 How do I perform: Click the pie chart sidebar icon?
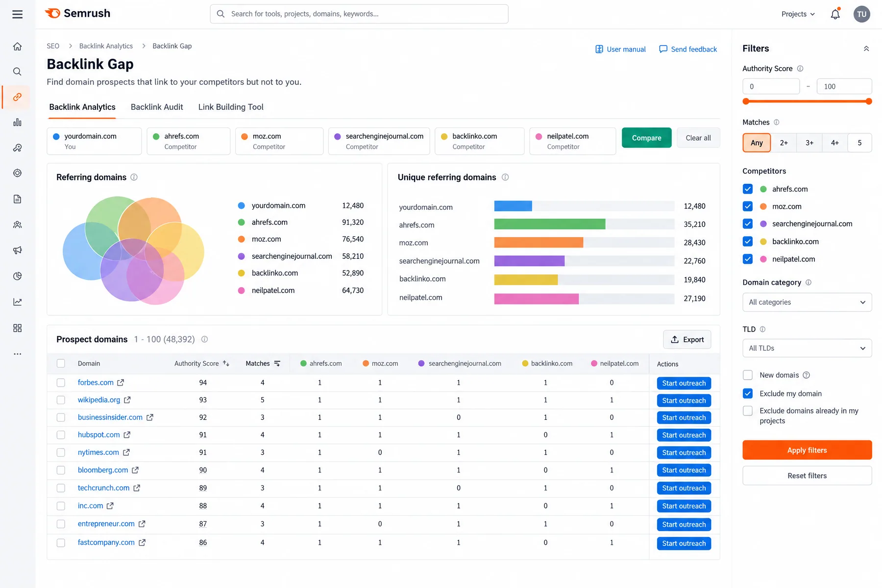[x=18, y=276]
